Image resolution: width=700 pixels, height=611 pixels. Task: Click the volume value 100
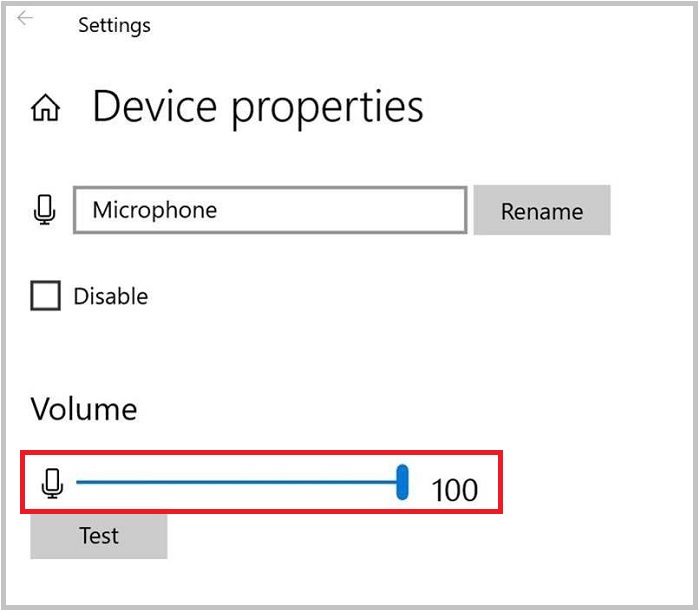tap(455, 490)
